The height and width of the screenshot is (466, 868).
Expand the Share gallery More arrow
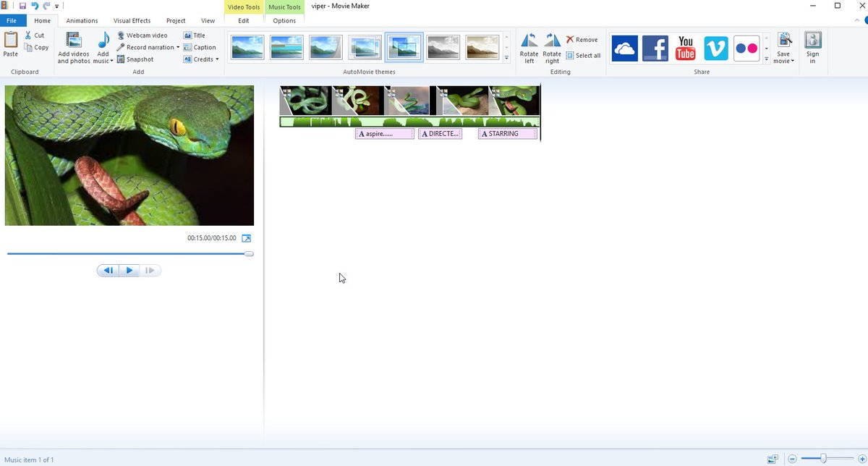[x=766, y=58]
